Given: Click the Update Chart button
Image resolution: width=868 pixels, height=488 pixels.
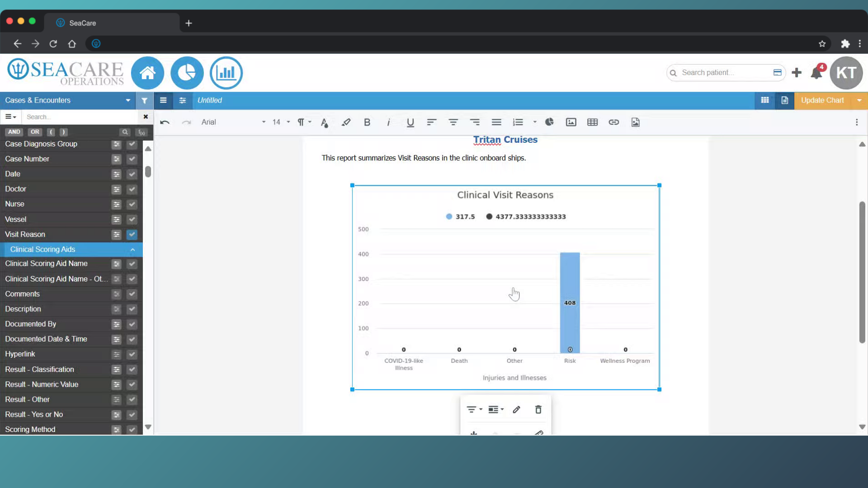Looking at the screenshot, I should click(x=822, y=100).
